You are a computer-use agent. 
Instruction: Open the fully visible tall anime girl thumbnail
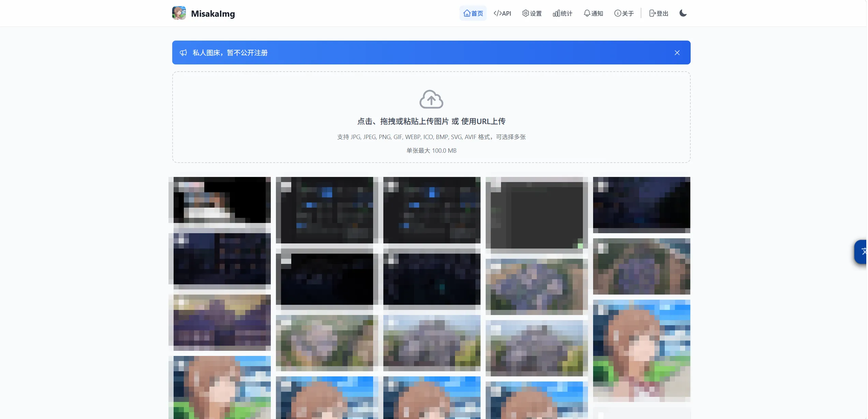point(642,351)
